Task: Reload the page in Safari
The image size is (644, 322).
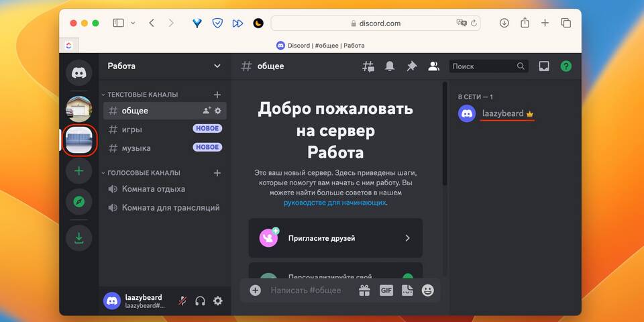Action: [x=474, y=23]
